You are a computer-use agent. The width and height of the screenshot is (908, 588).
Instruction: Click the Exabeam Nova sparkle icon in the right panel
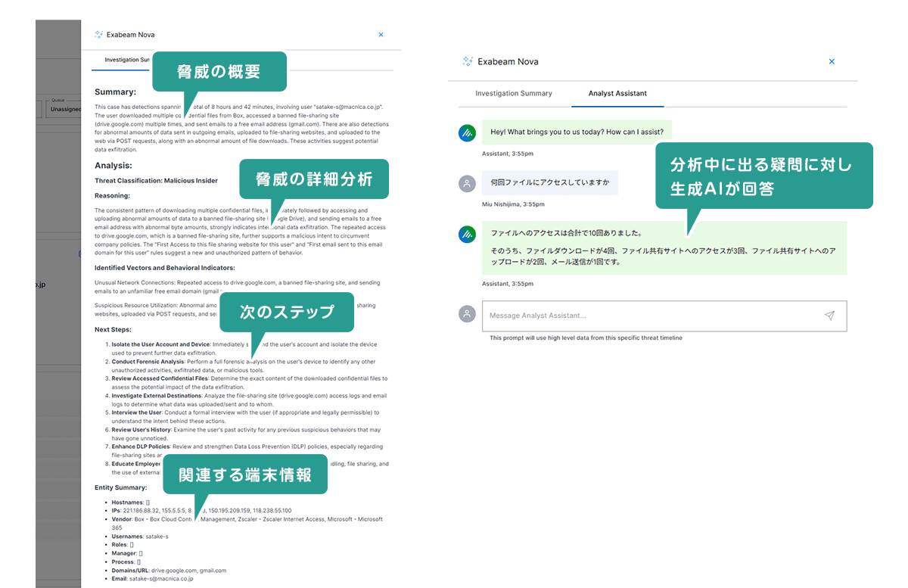(467, 61)
